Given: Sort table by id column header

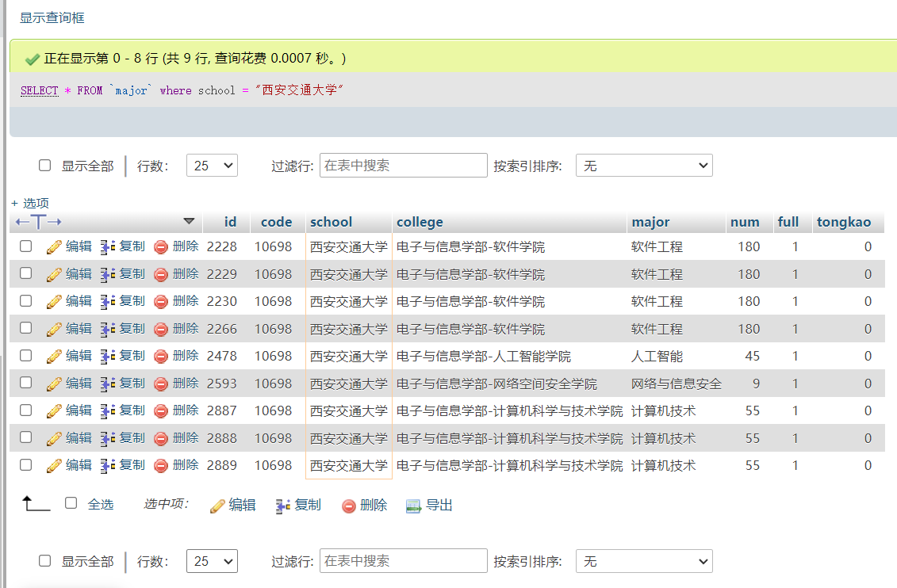Looking at the screenshot, I should click(x=231, y=222).
